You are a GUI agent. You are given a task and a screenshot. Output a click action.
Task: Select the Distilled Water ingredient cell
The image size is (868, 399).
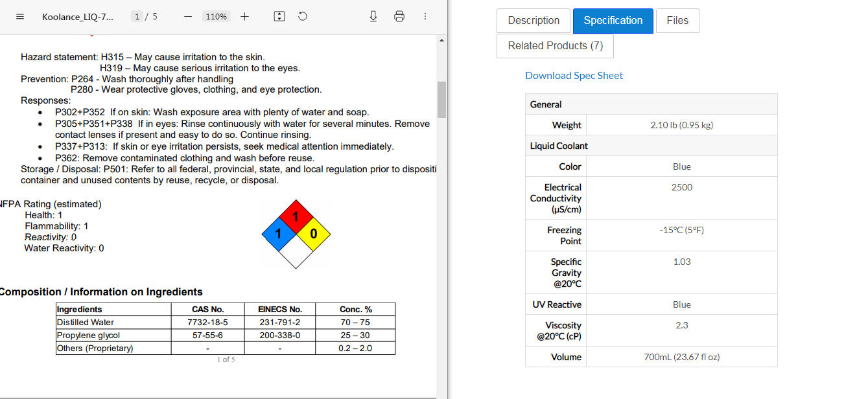point(114,322)
